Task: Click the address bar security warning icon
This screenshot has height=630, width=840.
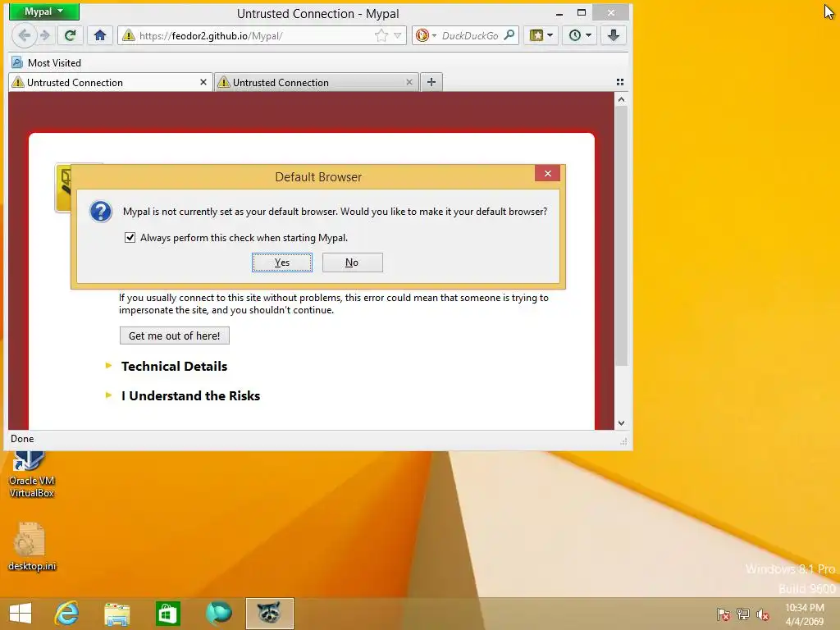Action: (129, 35)
